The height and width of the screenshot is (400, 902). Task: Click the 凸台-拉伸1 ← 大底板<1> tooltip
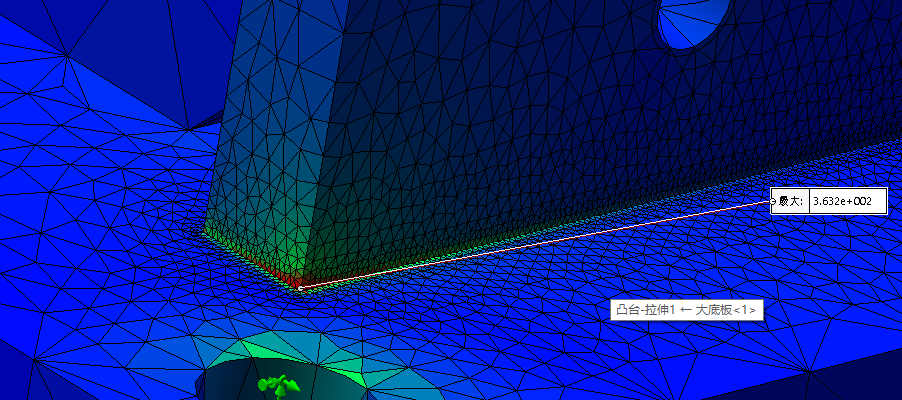(687, 310)
